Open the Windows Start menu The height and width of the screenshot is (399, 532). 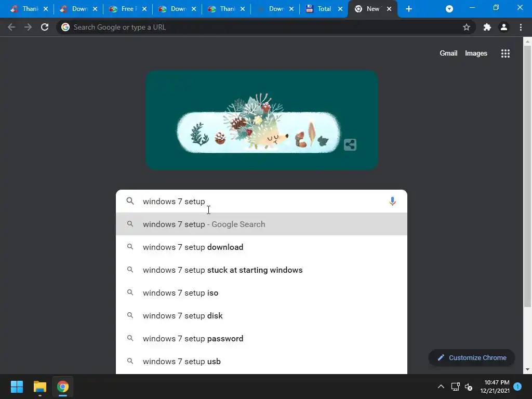pyautogui.click(x=17, y=387)
